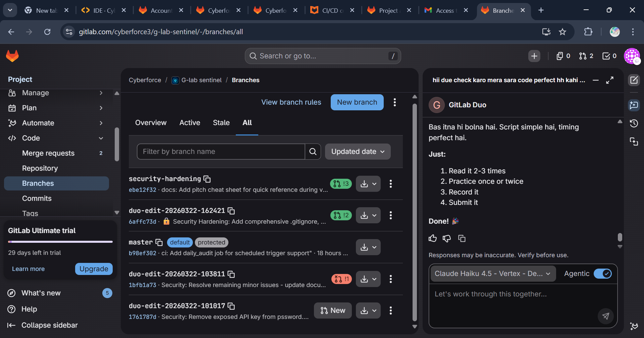Open the to-do list icon
This screenshot has height=338, width=644.
tap(609, 56)
